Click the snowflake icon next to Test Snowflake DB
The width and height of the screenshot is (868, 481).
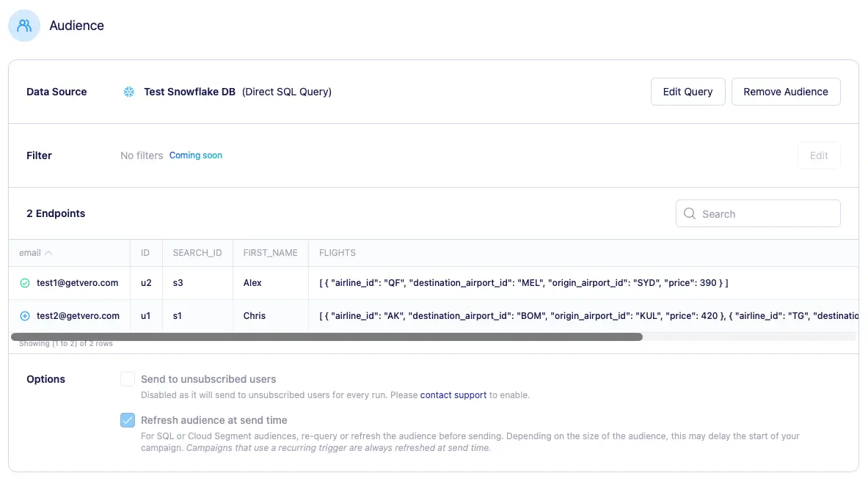click(128, 92)
